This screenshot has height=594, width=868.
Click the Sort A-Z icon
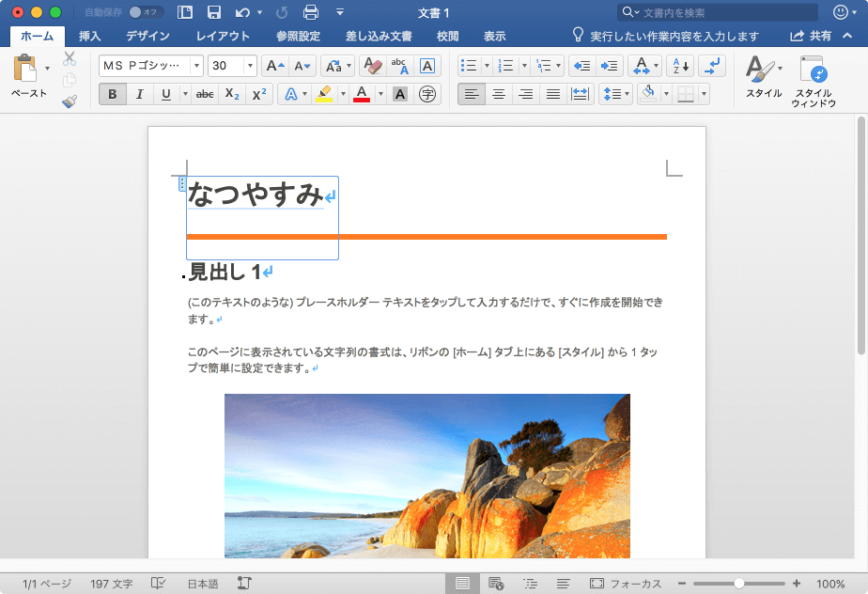coord(680,66)
